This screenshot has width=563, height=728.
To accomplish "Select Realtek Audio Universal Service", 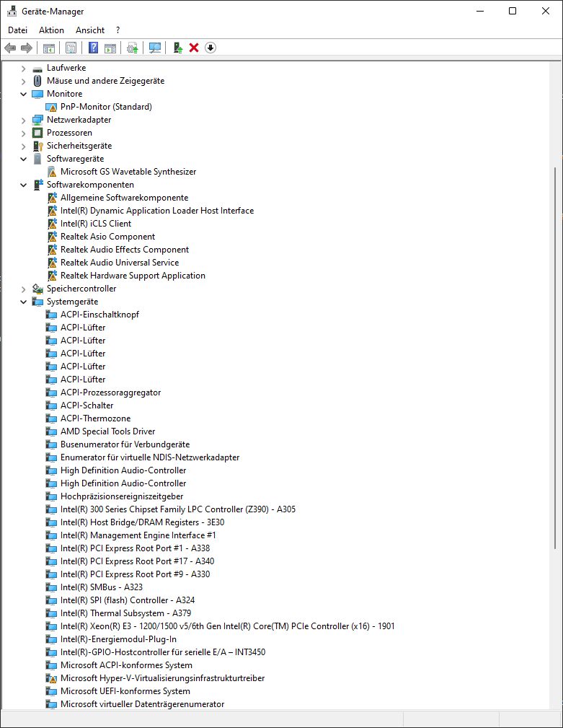I will [120, 263].
